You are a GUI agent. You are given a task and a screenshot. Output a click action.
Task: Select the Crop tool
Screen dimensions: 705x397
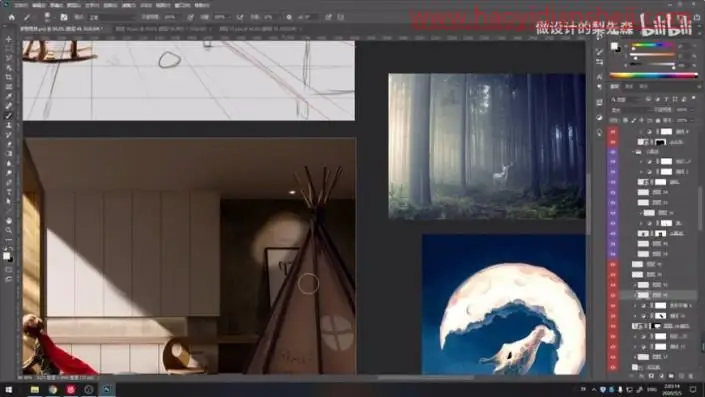(9, 77)
